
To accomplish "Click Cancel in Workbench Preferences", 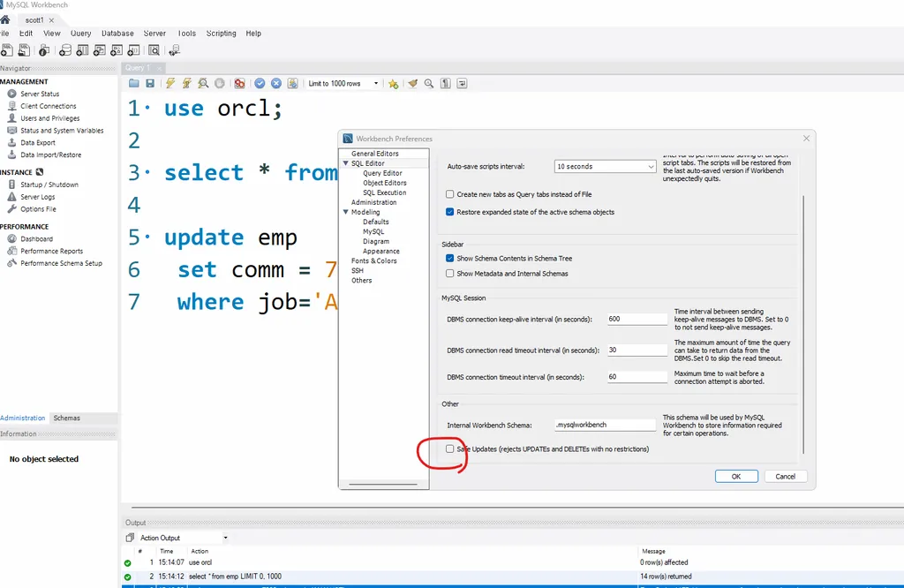I will (x=785, y=477).
